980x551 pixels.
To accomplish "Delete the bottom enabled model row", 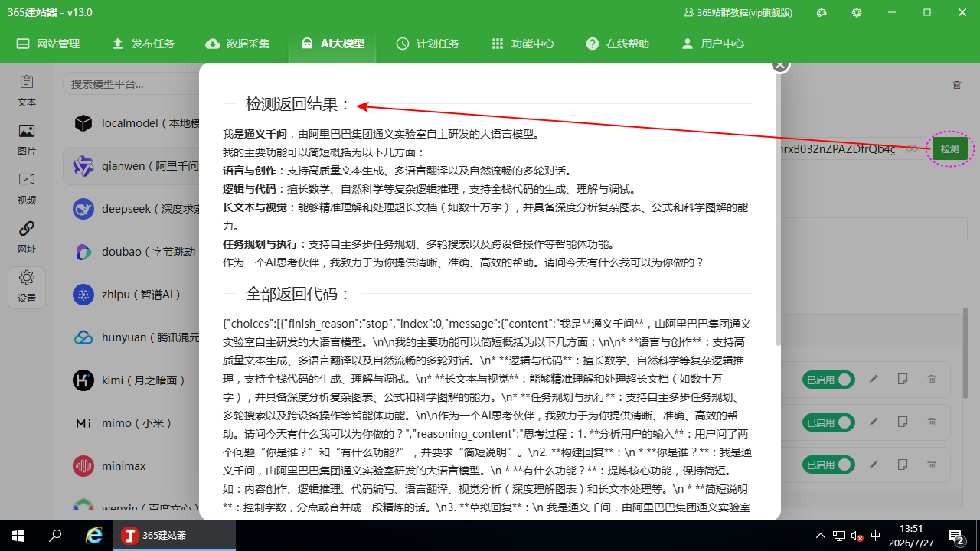I will coord(932,464).
